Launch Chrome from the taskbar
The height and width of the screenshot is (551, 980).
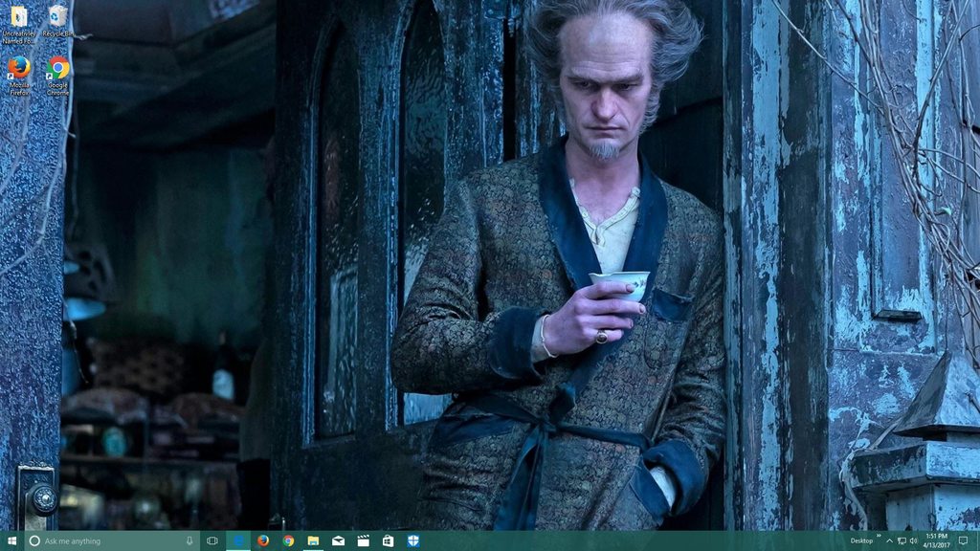pos(288,541)
